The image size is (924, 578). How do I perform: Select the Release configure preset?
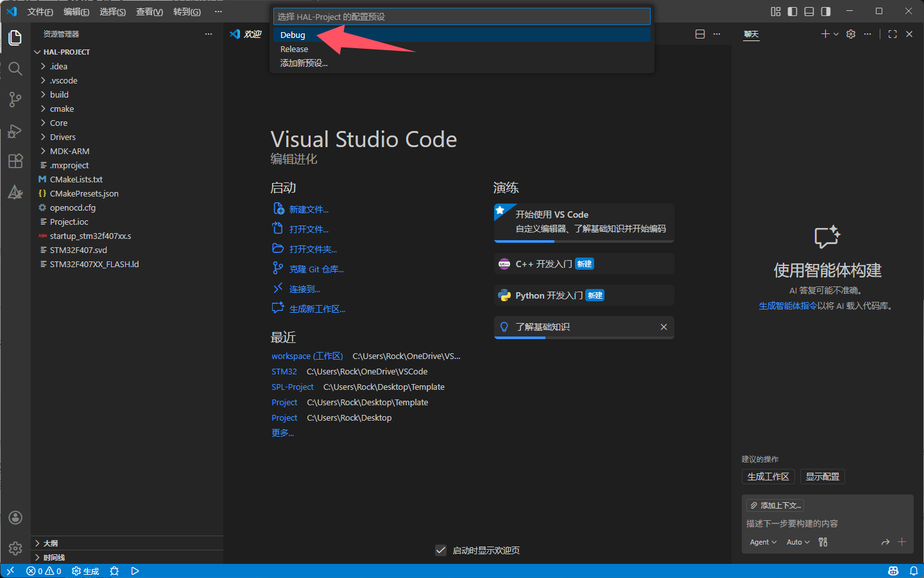462,49
